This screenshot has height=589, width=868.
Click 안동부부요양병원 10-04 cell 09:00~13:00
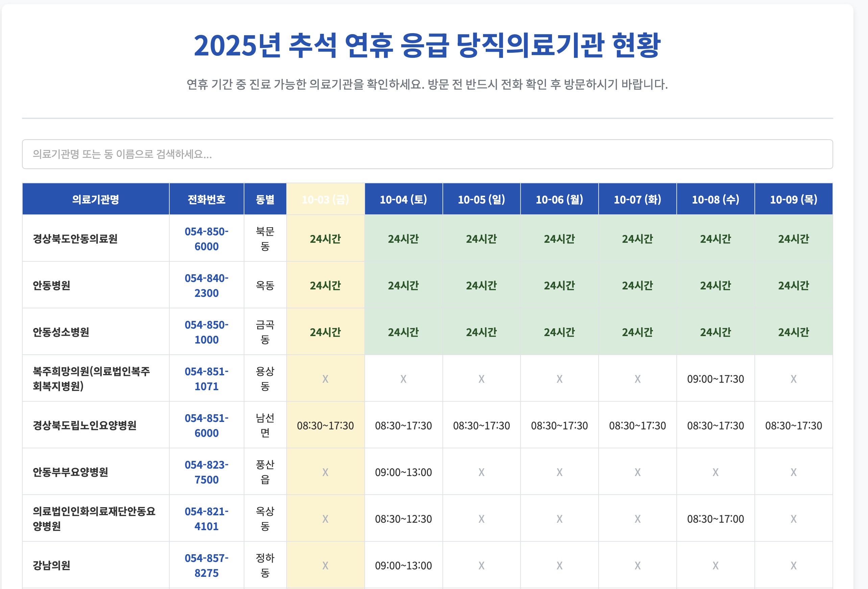pos(403,472)
